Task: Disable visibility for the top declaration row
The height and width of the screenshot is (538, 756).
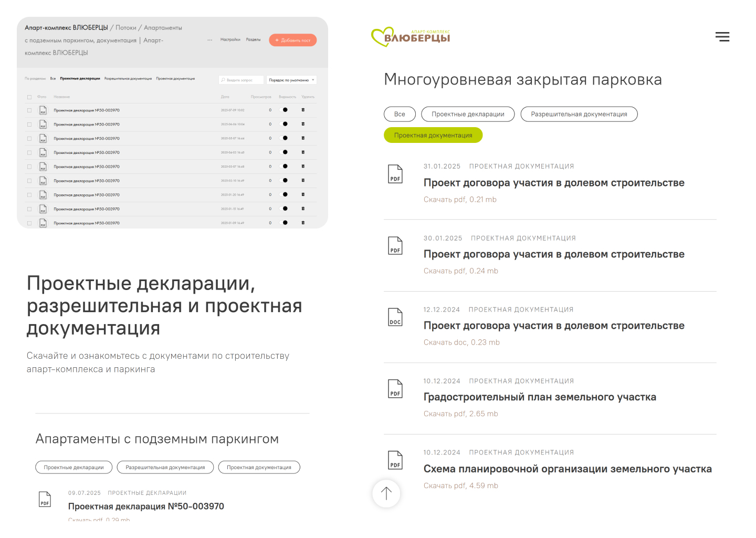Action: 285,110
